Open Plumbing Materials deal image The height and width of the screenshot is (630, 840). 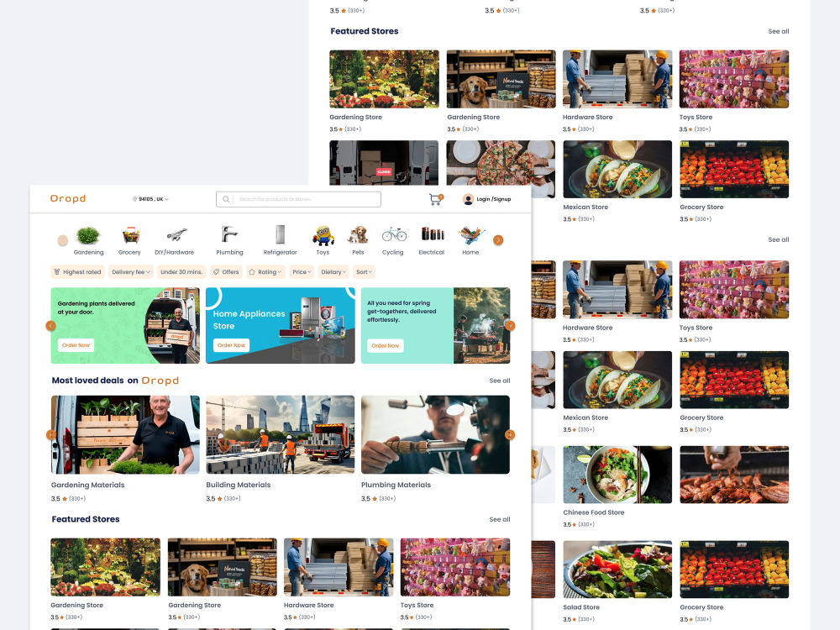(435, 435)
